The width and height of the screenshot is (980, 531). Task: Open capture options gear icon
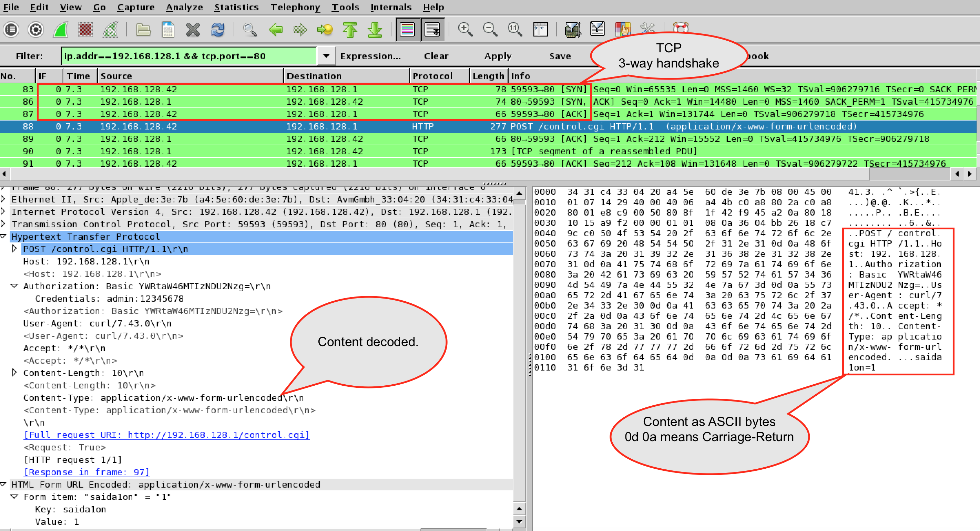(x=36, y=30)
